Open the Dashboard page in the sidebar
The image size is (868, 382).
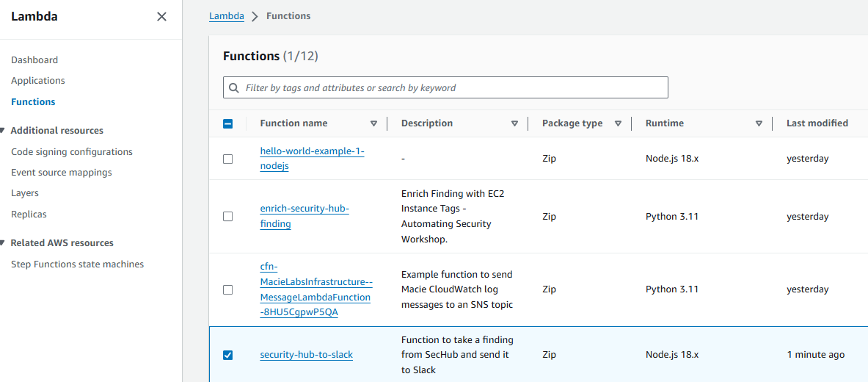pyautogui.click(x=34, y=60)
